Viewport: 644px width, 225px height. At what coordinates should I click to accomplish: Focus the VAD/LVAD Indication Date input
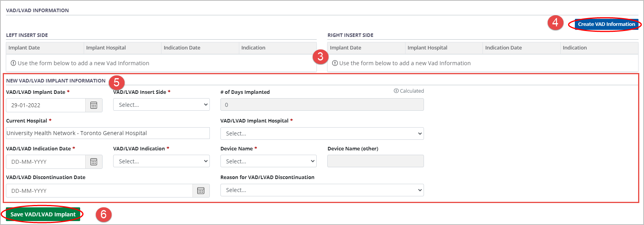tap(46, 162)
